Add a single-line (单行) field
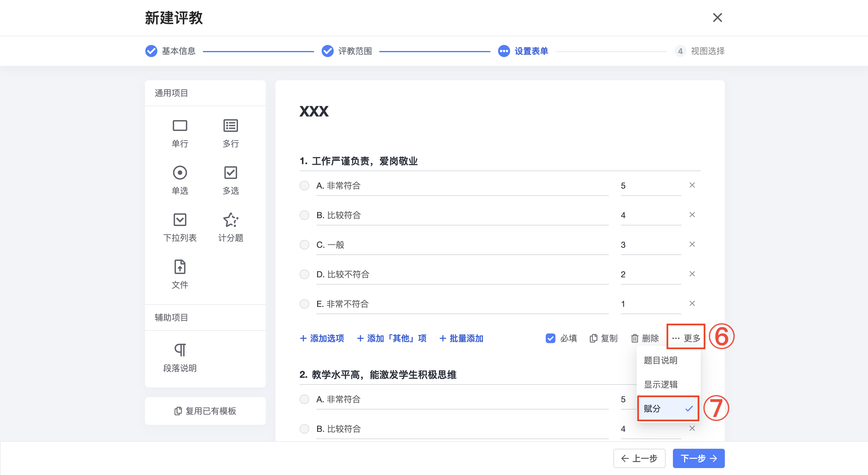The image size is (868, 475). tap(180, 133)
